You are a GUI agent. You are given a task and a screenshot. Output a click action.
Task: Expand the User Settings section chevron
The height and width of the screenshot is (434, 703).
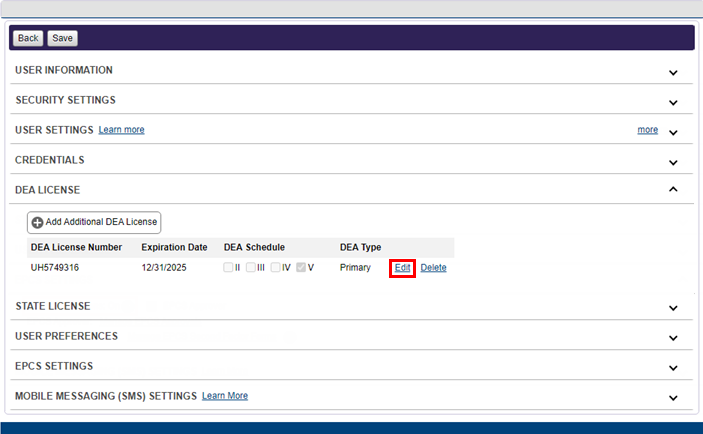pyautogui.click(x=673, y=132)
